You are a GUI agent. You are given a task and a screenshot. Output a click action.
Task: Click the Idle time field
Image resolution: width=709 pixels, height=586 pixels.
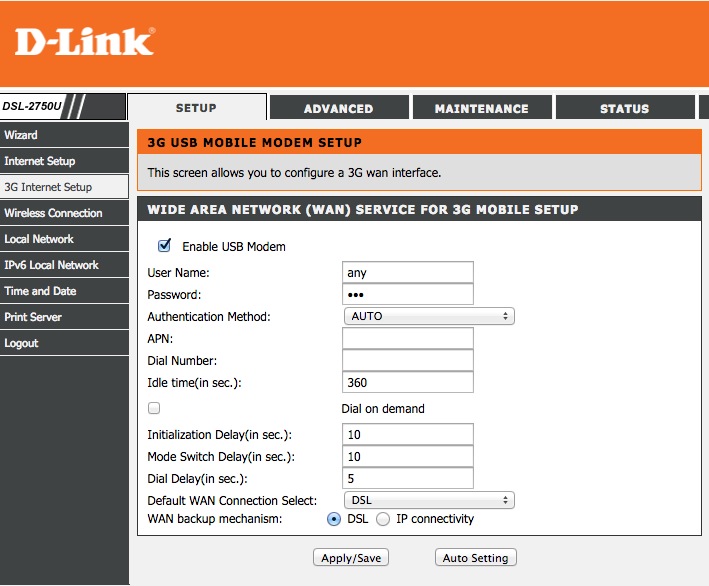point(408,383)
